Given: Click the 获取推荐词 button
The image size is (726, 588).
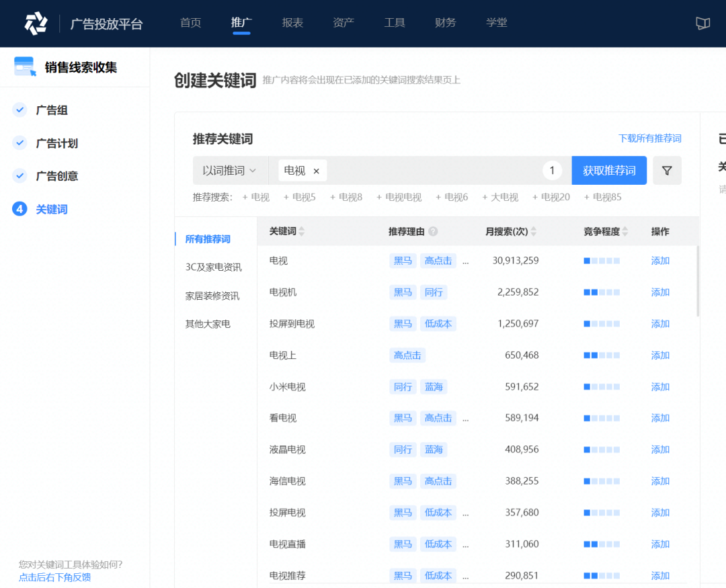Looking at the screenshot, I should tap(609, 171).
